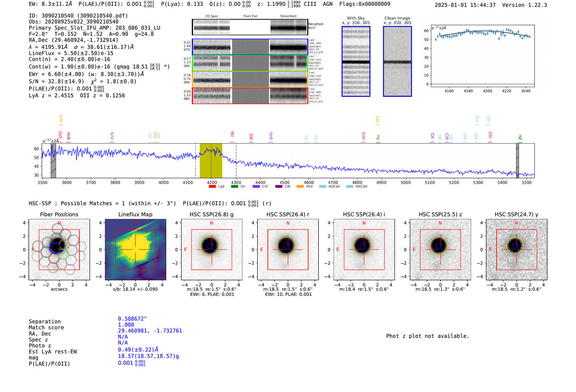This screenshot has height=392, width=576.
Task: Click the red NV line marker label
Action: tap(232, 136)
